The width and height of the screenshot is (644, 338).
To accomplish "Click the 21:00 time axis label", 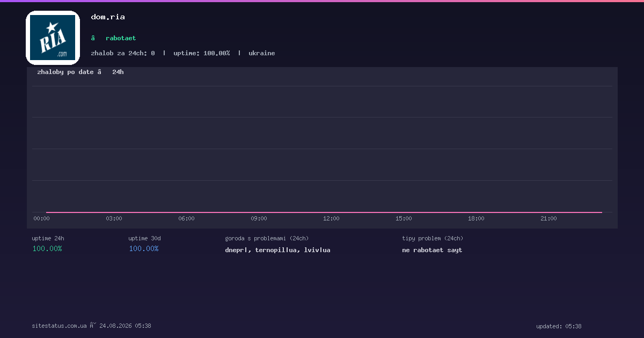I will [548, 218].
